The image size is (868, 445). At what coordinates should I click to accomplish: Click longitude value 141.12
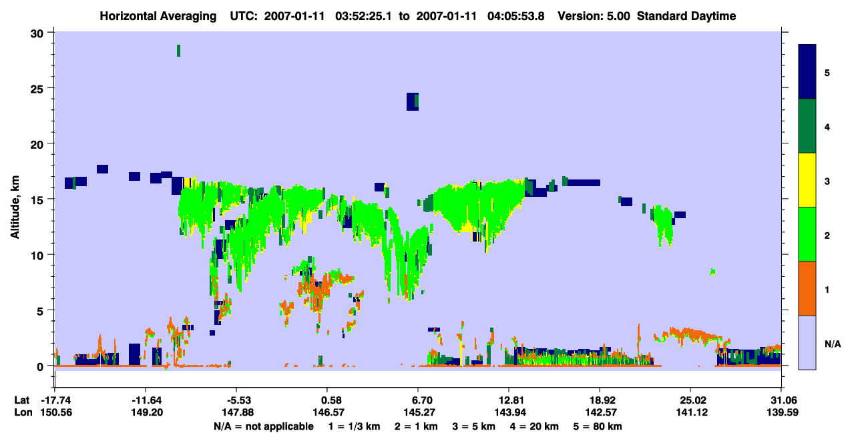pos(690,413)
